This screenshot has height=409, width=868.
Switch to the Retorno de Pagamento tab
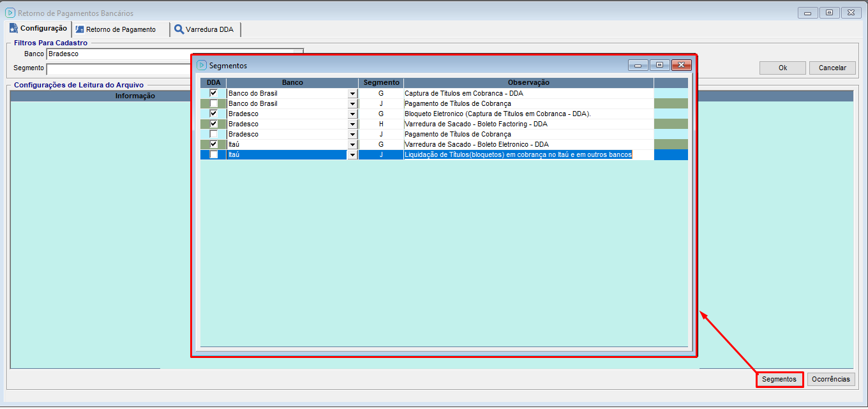pyautogui.click(x=120, y=29)
